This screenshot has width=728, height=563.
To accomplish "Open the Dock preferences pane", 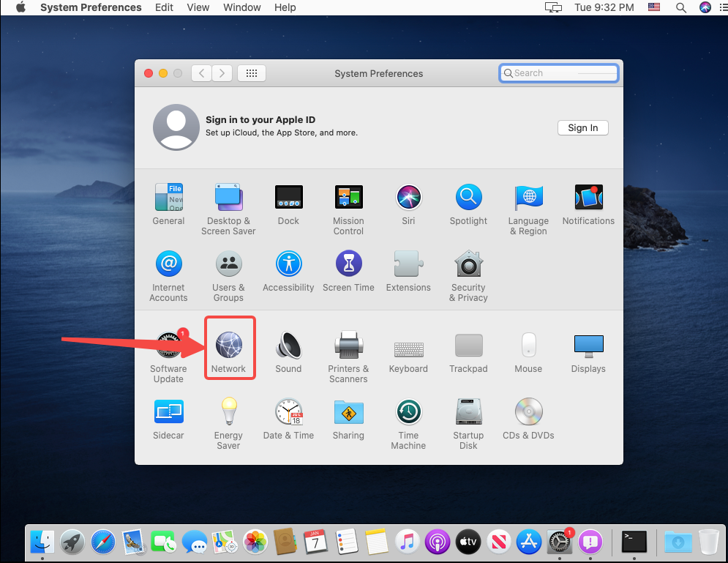I will point(288,204).
